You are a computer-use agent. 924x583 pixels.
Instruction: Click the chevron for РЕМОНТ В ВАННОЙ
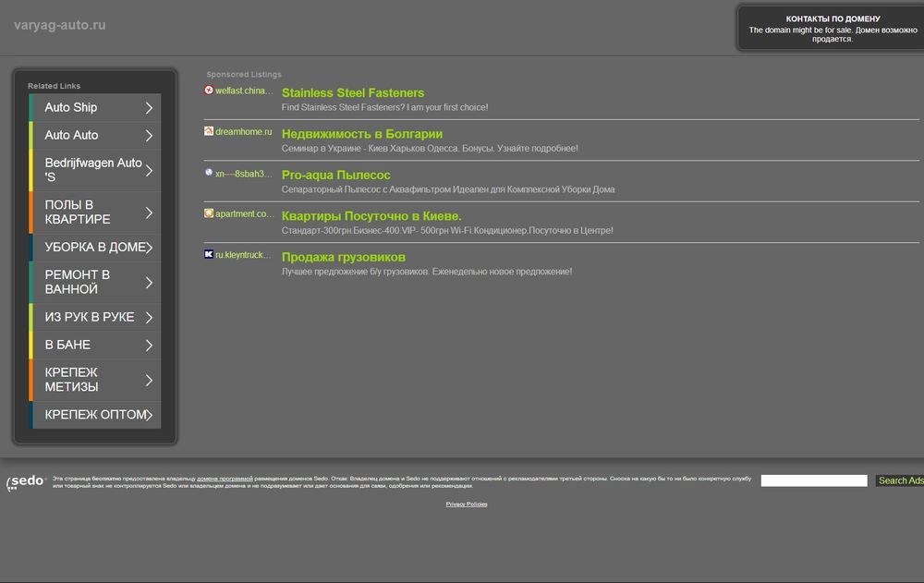click(x=149, y=283)
